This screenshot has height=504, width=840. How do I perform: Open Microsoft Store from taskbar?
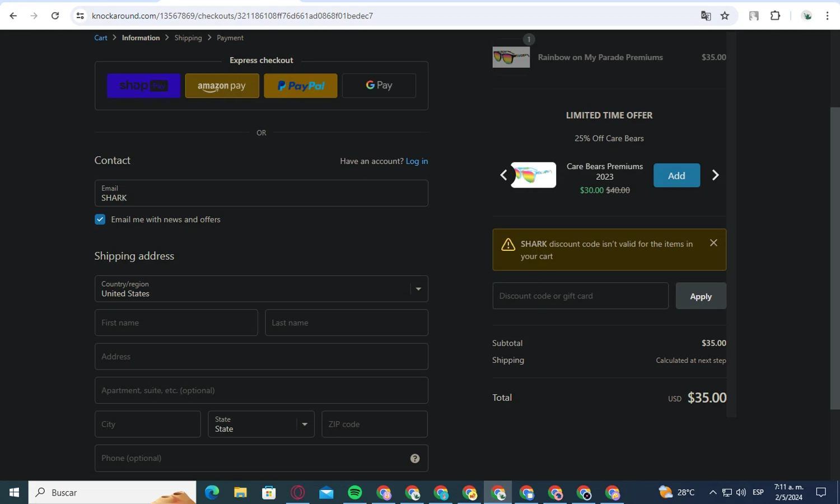(x=269, y=492)
